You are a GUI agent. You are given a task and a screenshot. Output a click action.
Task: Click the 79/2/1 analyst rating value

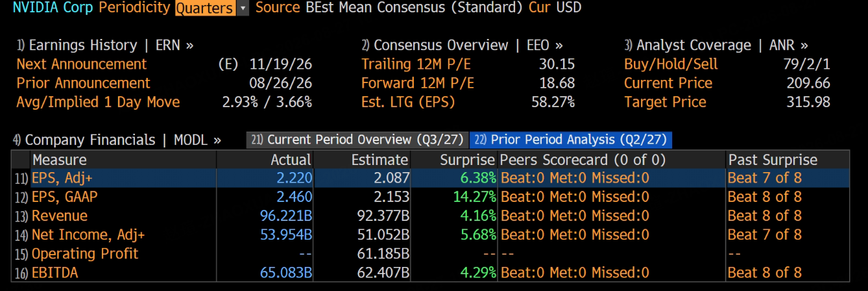pyautogui.click(x=806, y=64)
